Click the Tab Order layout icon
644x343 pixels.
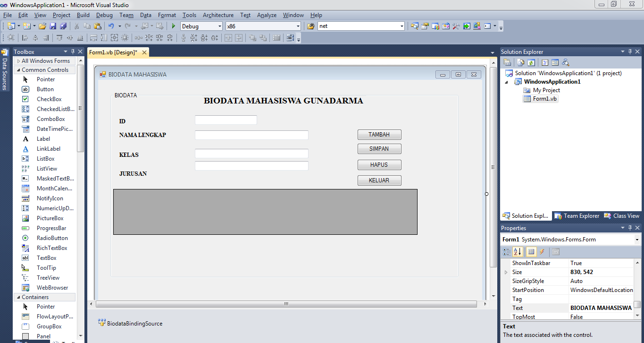click(290, 38)
